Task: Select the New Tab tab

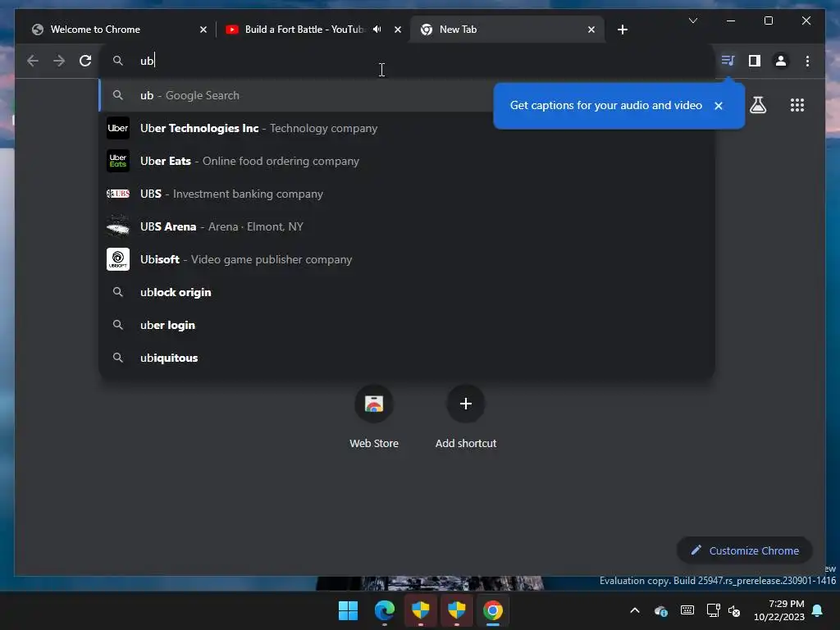Action: coord(507,30)
